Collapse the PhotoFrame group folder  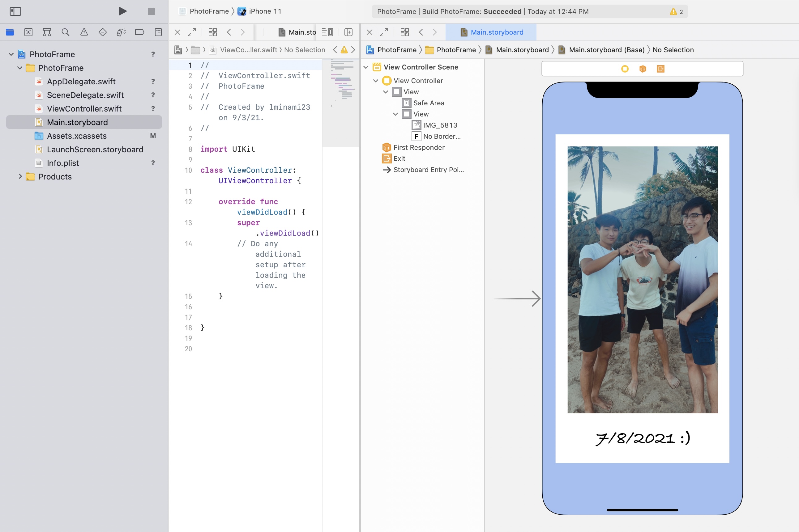click(20, 68)
